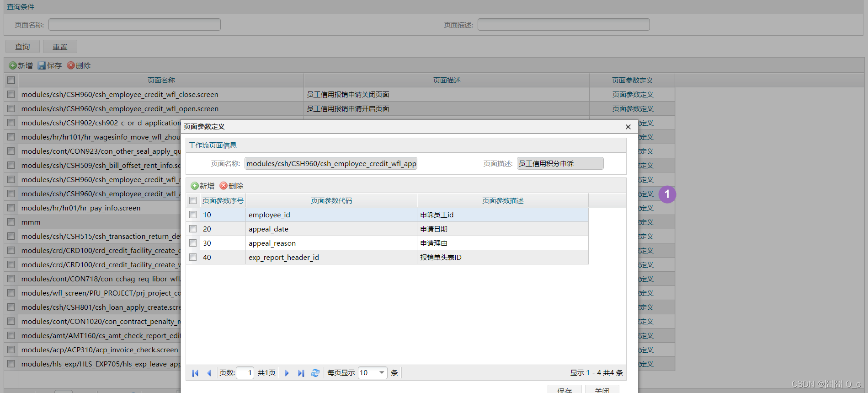Select row modules/acp/ACP310/acp_invoice_check.screen
The width and height of the screenshot is (868, 393).
(x=100, y=350)
